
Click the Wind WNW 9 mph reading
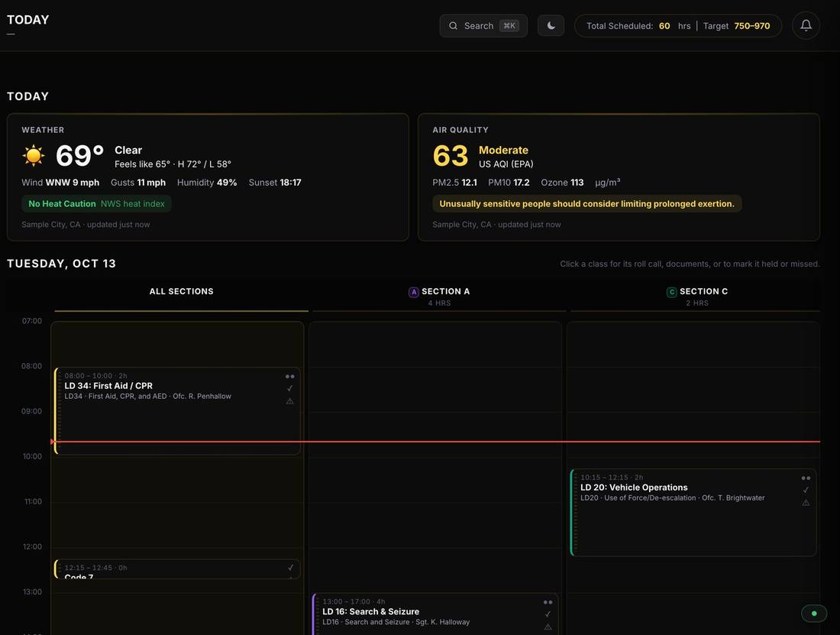point(60,182)
